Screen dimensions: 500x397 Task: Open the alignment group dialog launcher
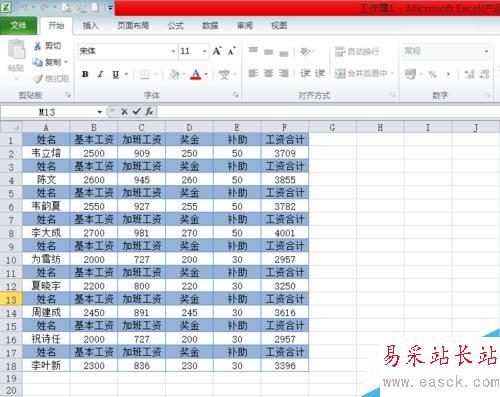tap(393, 95)
